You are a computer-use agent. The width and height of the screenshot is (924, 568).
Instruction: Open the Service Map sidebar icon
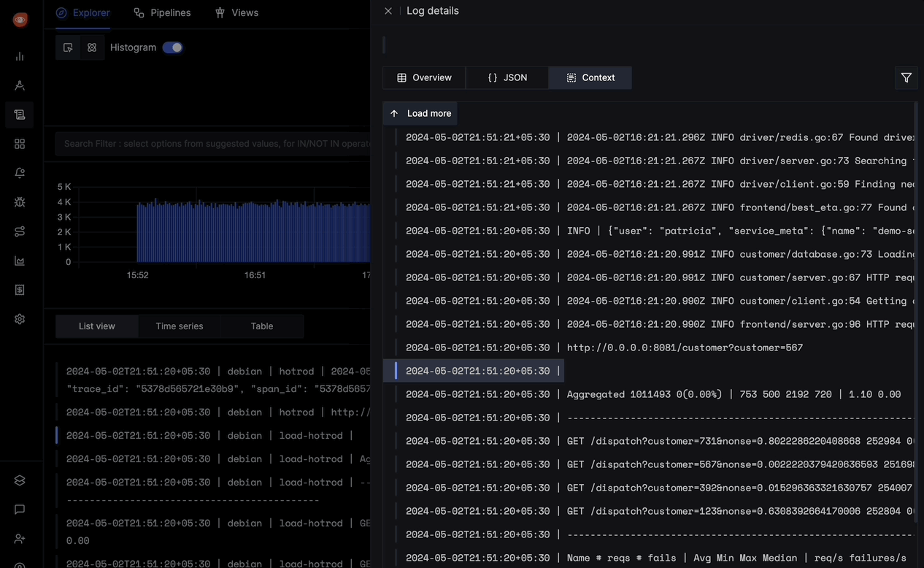[x=20, y=231]
